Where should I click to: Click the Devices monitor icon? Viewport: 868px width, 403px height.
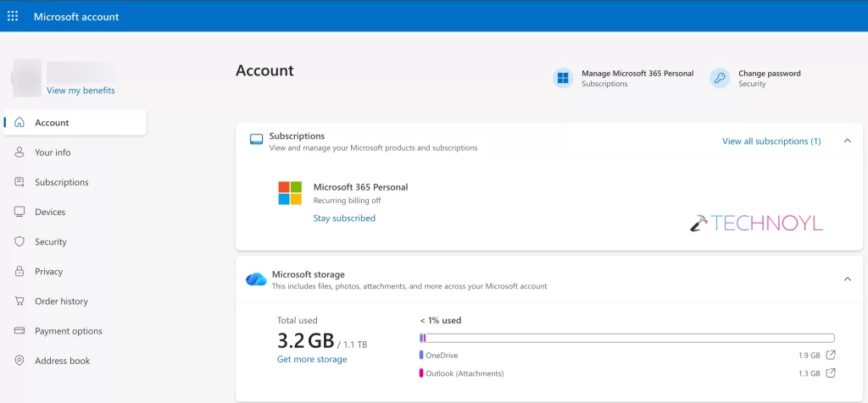(x=19, y=212)
